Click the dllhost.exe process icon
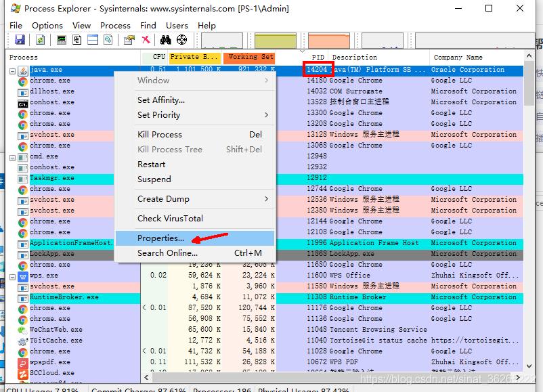This screenshot has width=543, height=392. [23, 93]
